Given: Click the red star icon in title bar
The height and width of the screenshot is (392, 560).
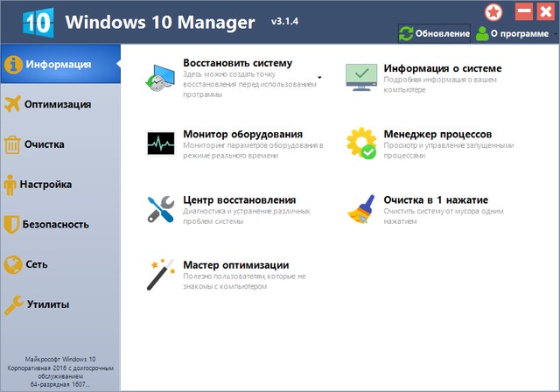Looking at the screenshot, I should [495, 12].
